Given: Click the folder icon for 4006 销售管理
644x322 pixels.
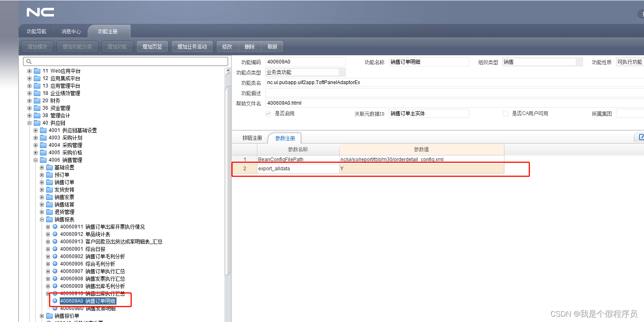Looking at the screenshot, I should 43,160.
